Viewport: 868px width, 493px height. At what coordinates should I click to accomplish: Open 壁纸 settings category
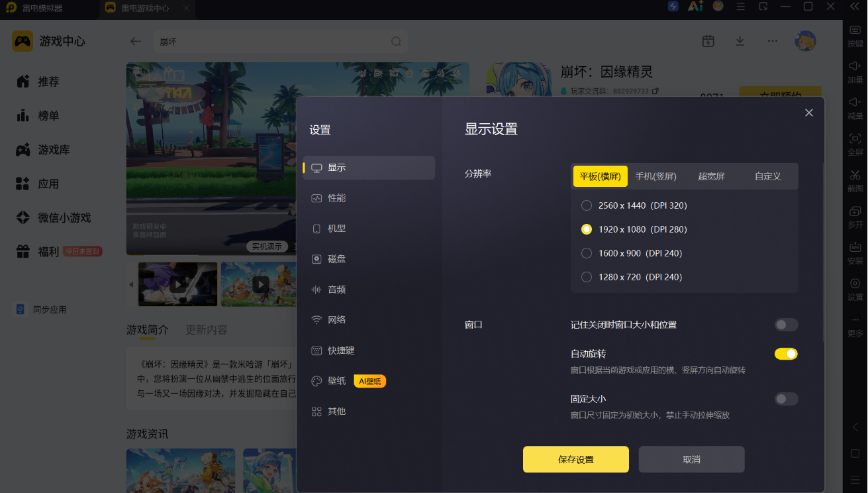(x=369, y=381)
